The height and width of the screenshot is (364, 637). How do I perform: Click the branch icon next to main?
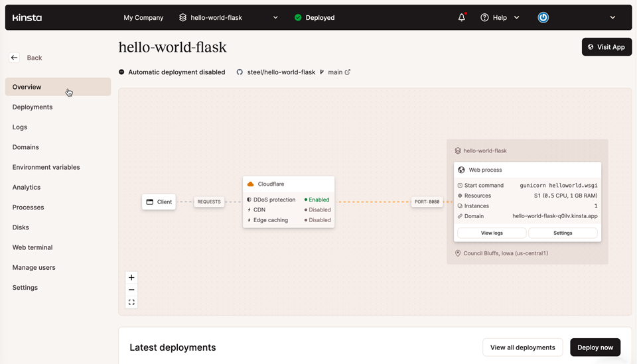pos(322,72)
